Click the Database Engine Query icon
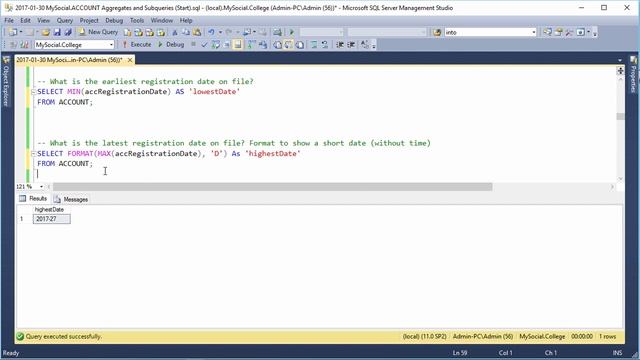This screenshot has width=640, height=360. tap(127, 32)
